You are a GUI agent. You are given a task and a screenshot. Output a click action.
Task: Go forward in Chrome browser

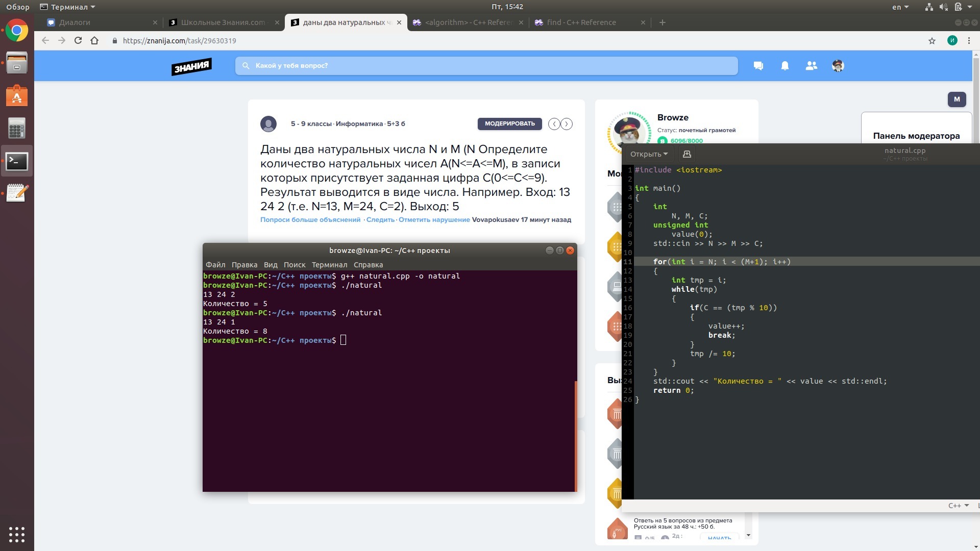pyautogui.click(x=62, y=41)
